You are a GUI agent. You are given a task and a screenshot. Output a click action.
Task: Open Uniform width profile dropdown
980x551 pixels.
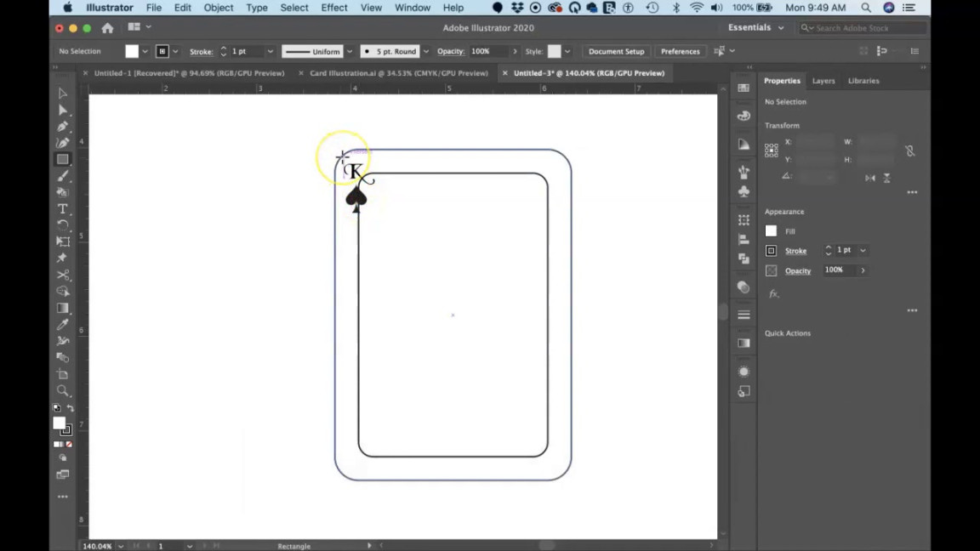[x=350, y=51]
